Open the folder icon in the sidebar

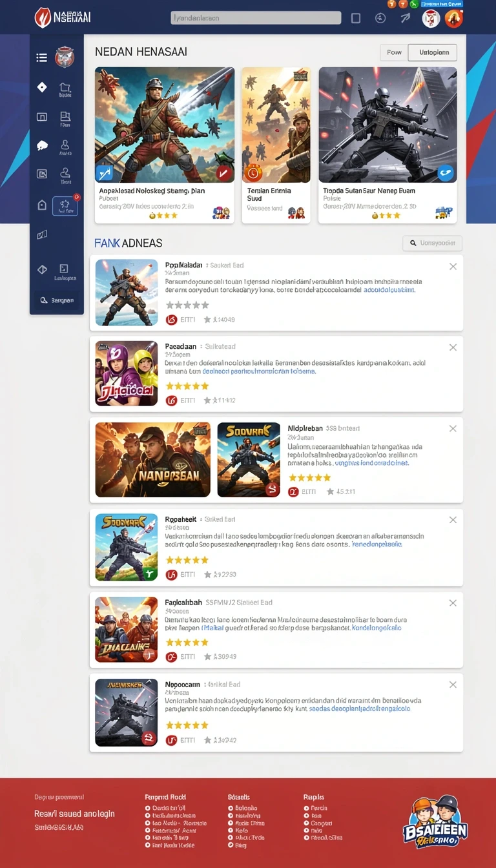coord(65,88)
